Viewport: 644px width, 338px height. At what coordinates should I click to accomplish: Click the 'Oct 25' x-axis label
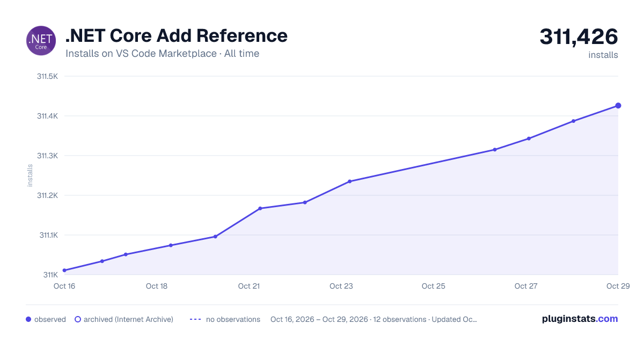pyautogui.click(x=434, y=286)
